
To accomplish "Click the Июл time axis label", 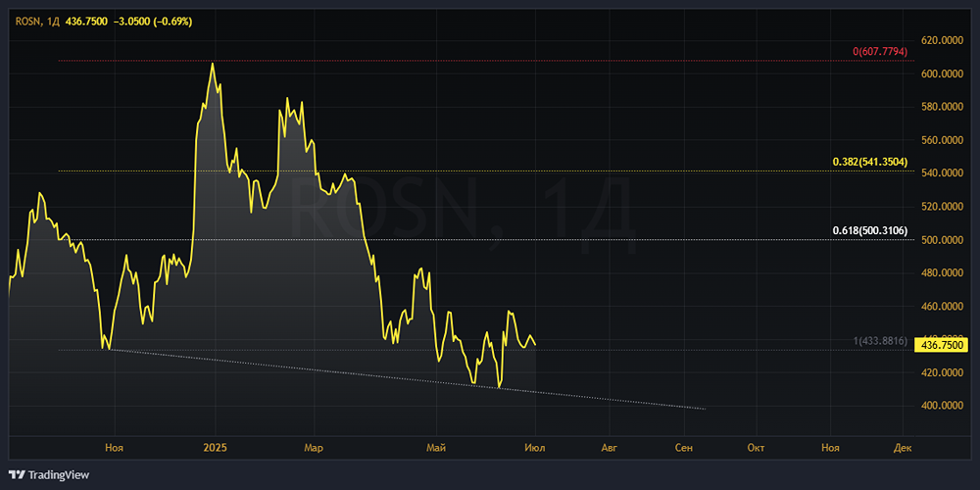I will [536, 448].
